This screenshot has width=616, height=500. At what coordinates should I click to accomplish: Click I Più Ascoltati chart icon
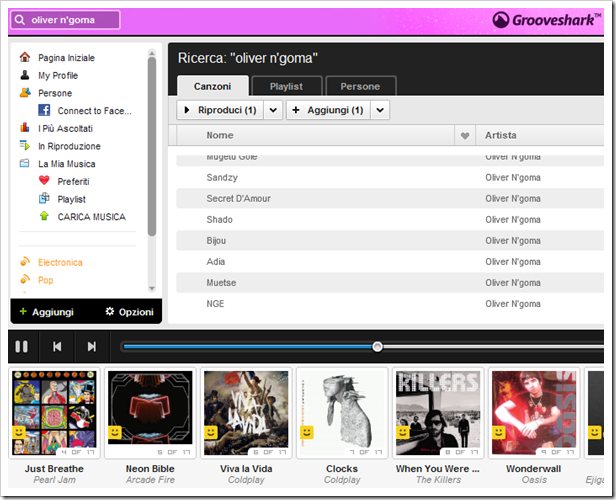pos(25,128)
